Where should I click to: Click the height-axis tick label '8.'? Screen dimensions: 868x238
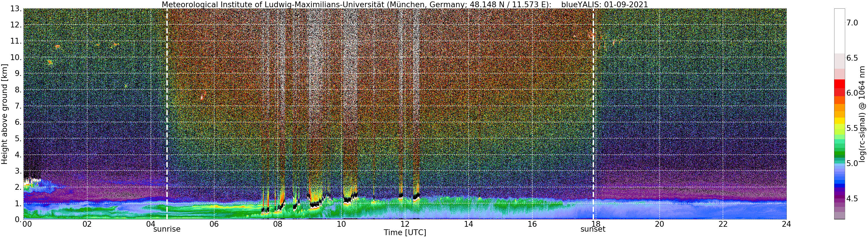(18, 90)
